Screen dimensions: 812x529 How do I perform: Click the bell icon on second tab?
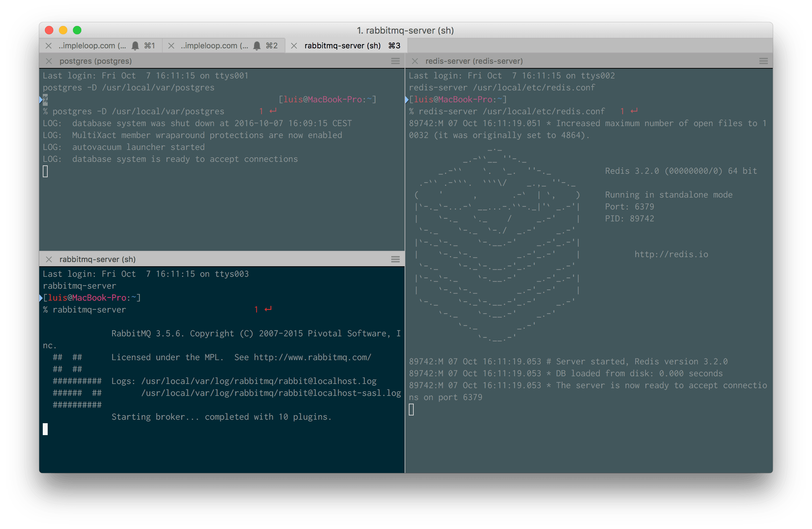(257, 46)
